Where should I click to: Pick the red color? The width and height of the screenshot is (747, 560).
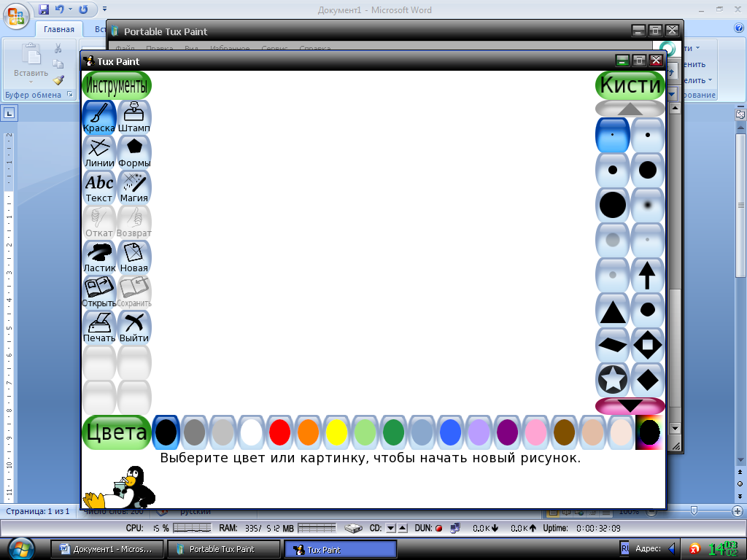[x=279, y=432]
